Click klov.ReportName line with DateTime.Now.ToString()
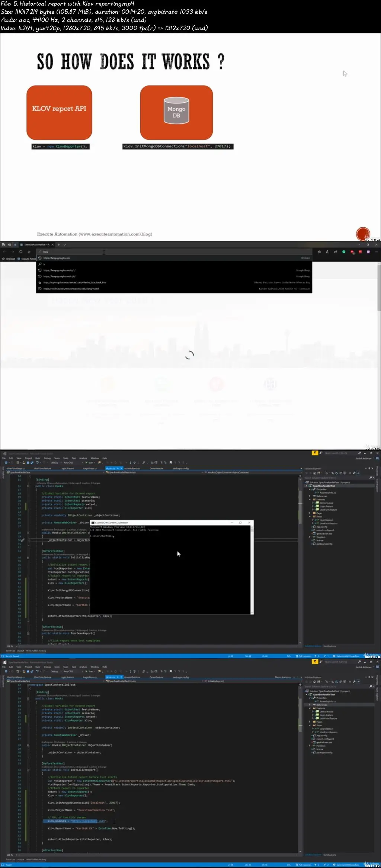This screenshot has height=868, width=381. [92, 829]
